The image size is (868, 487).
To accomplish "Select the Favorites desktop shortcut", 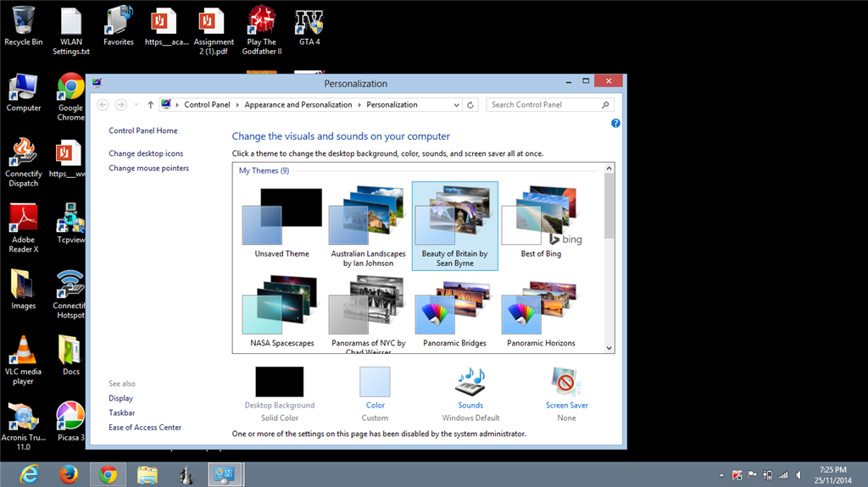I will [x=119, y=26].
